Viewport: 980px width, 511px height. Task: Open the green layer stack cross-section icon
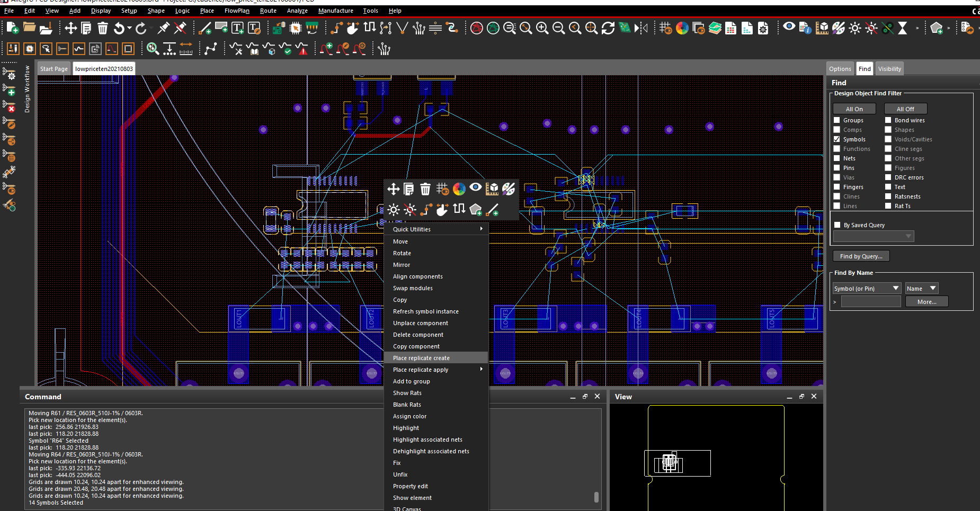(x=715, y=28)
